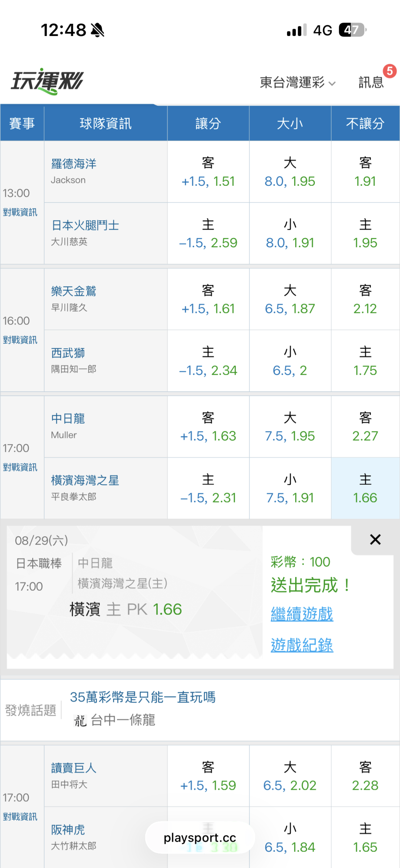The height and width of the screenshot is (868, 400).
Task: Select 阪神虎 主 1.65 odds
Action: click(x=365, y=838)
